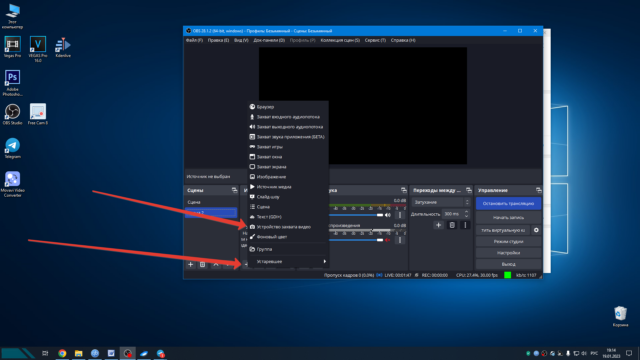
Task: Open Free Cam 8 desktop shortcut
Action: (38, 114)
